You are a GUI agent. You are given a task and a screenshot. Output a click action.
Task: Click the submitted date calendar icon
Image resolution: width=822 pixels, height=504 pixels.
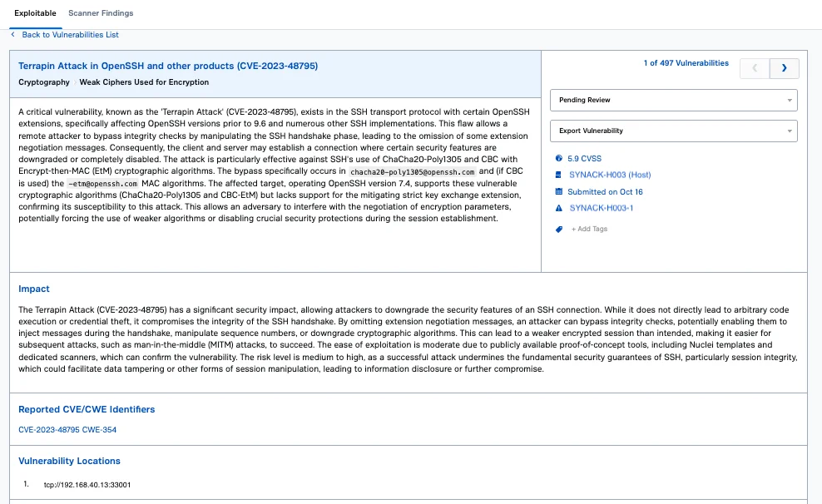pyautogui.click(x=558, y=191)
